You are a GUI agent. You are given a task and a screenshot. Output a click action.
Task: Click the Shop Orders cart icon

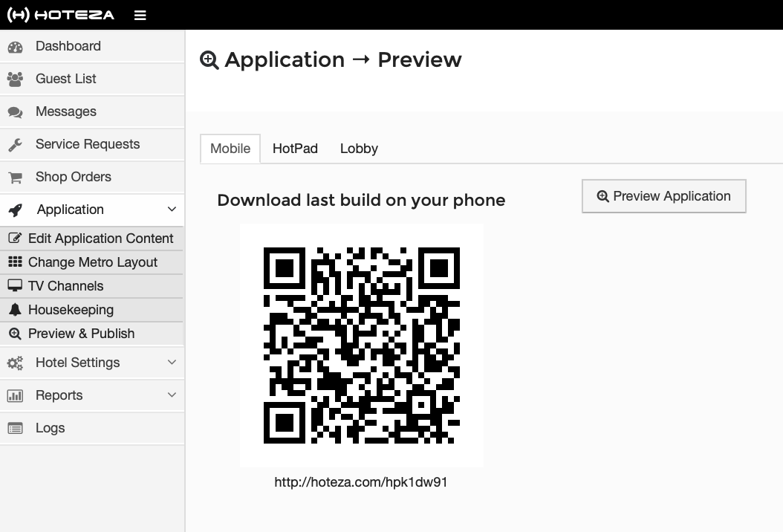click(15, 178)
